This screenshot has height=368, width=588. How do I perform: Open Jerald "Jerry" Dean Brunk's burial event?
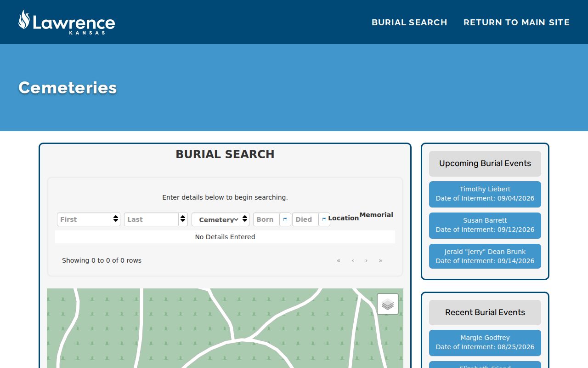tap(485, 256)
